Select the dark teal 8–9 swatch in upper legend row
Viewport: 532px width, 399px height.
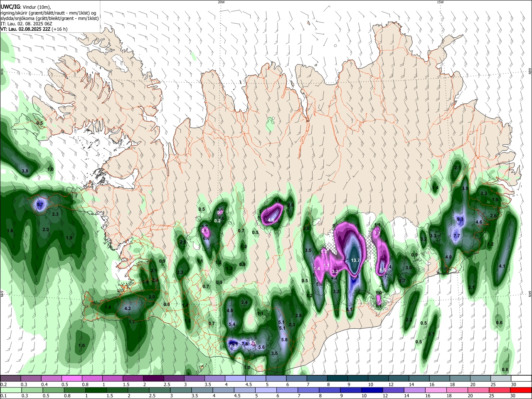tap(337, 379)
